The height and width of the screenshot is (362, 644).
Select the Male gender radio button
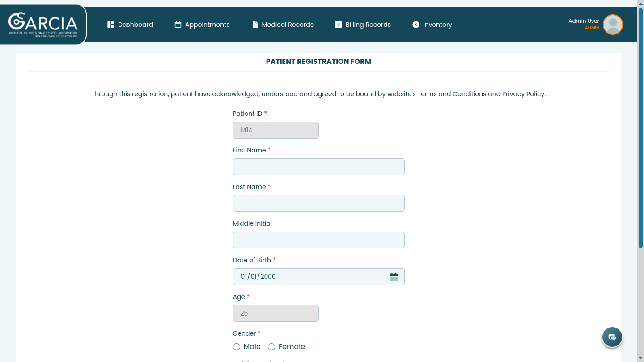(237, 347)
